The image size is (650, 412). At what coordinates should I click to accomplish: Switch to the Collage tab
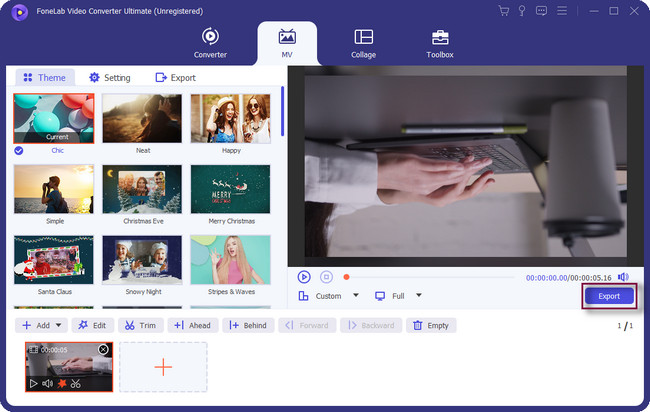pos(364,43)
